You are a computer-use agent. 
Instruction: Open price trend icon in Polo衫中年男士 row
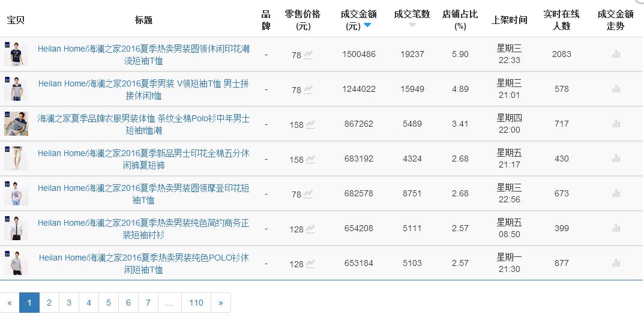pos(310,124)
